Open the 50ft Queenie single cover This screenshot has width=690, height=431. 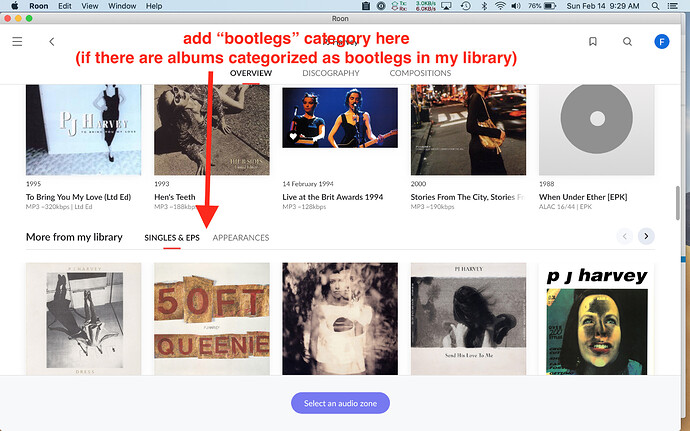[x=212, y=319]
